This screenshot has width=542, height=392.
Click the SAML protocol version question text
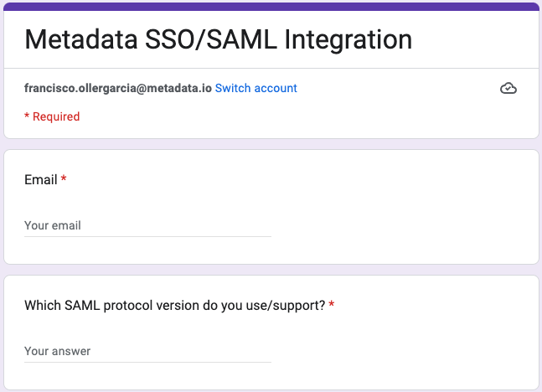point(174,305)
